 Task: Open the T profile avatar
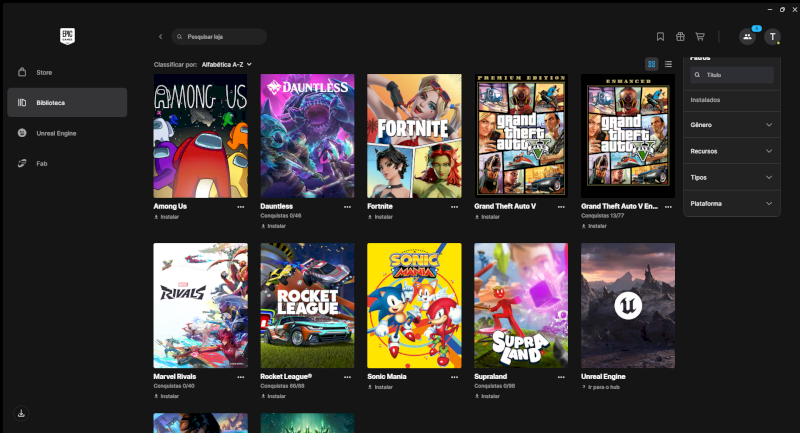772,37
